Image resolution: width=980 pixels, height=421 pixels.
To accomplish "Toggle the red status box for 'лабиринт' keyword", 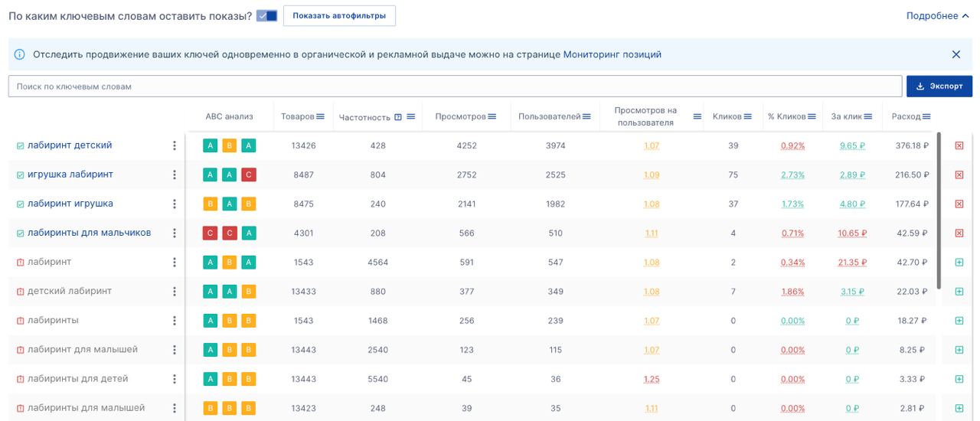I will [21, 263].
